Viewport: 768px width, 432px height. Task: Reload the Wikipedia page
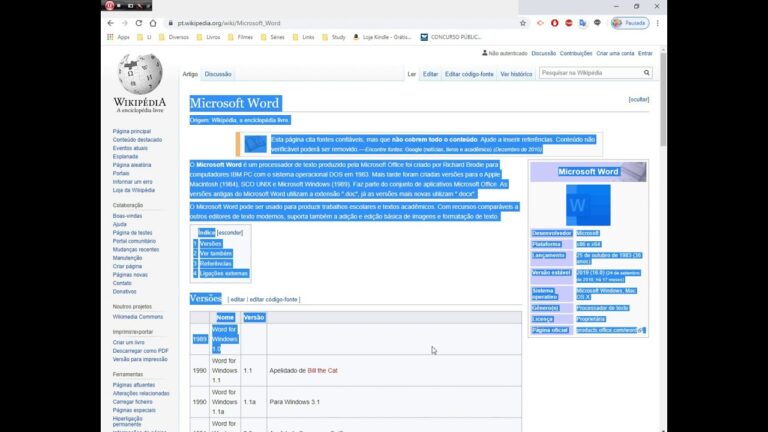(x=139, y=23)
